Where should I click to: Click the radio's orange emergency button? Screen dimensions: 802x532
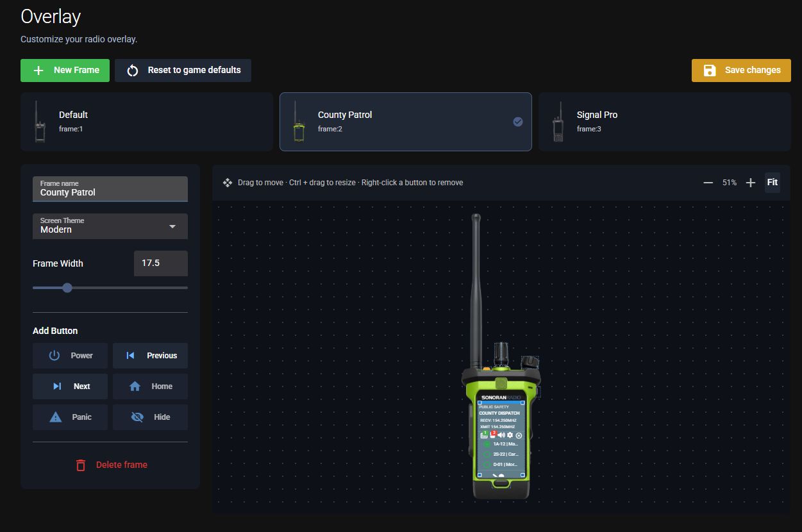click(x=487, y=369)
